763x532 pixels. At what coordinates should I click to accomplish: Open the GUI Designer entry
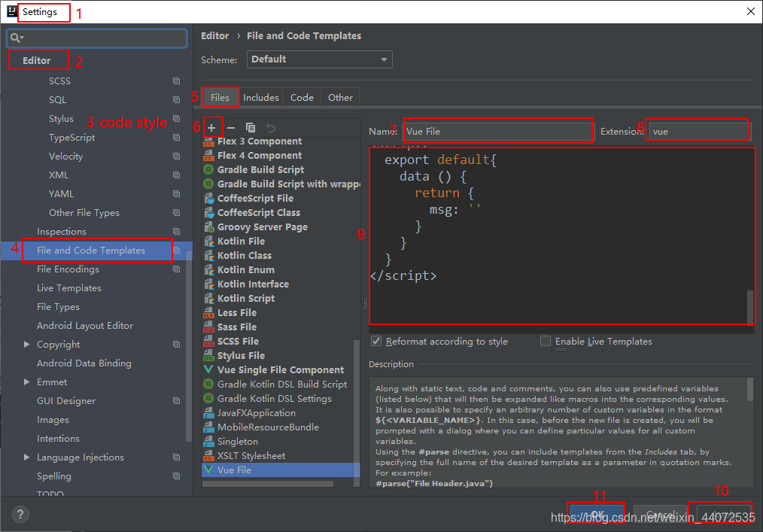coord(66,401)
